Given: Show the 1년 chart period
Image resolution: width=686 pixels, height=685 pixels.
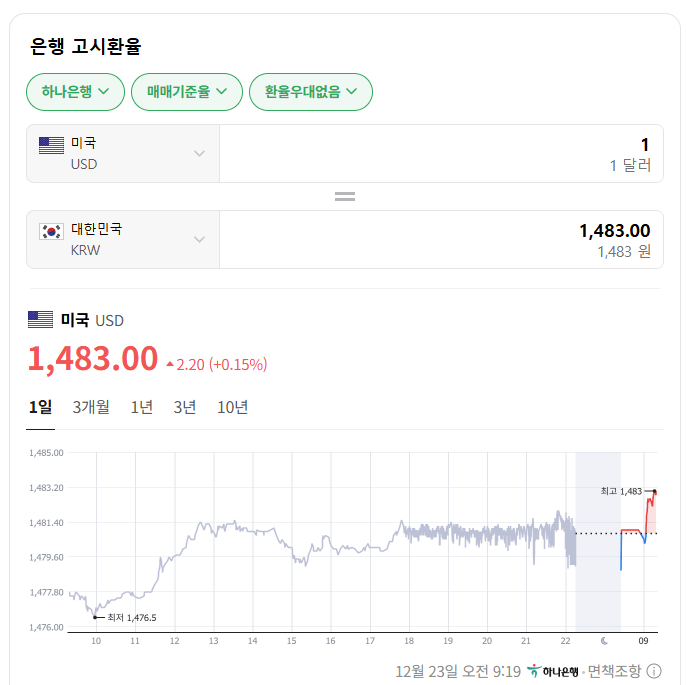Looking at the screenshot, I should [142, 407].
